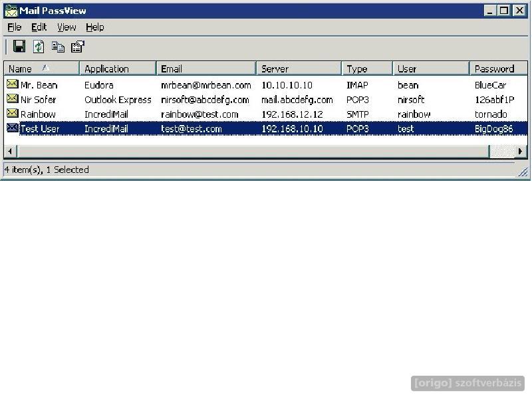Open the File menu
Image resolution: width=532 pixels, height=399 pixels.
pyautogui.click(x=15, y=27)
